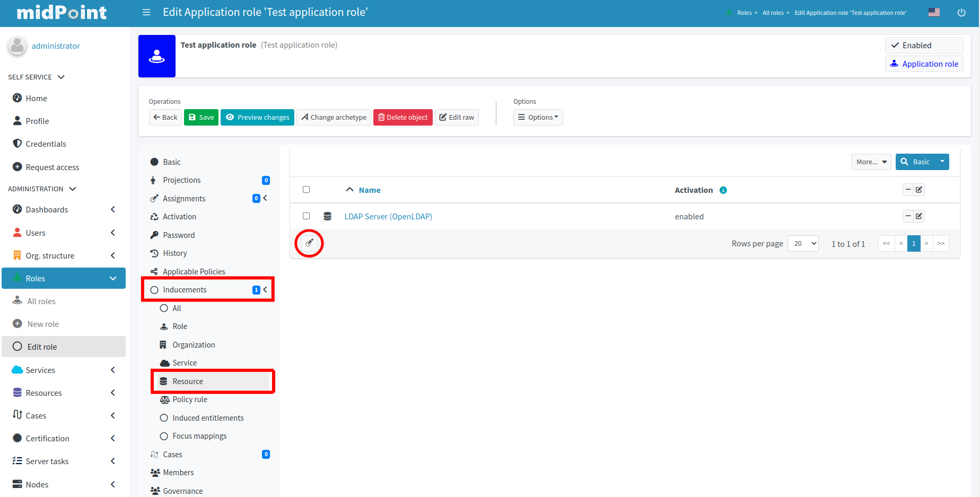This screenshot has height=497, width=980.
Task: Open the LDAP Server (OpenLDAP) link
Action: (388, 217)
